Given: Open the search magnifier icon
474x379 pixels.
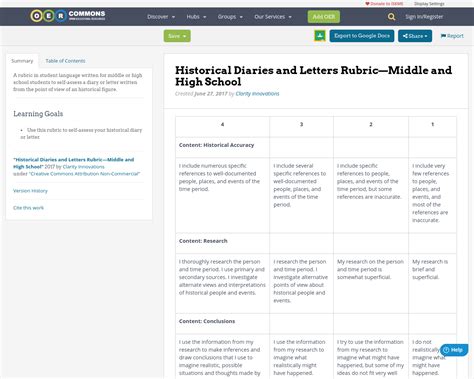Looking at the screenshot, I should (x=391, y=17).
